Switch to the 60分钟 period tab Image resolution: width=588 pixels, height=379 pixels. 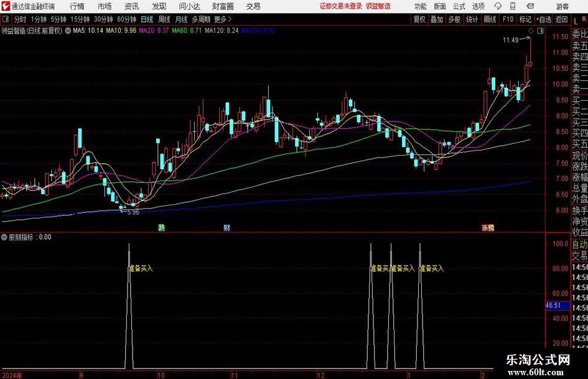coord(127,19)
